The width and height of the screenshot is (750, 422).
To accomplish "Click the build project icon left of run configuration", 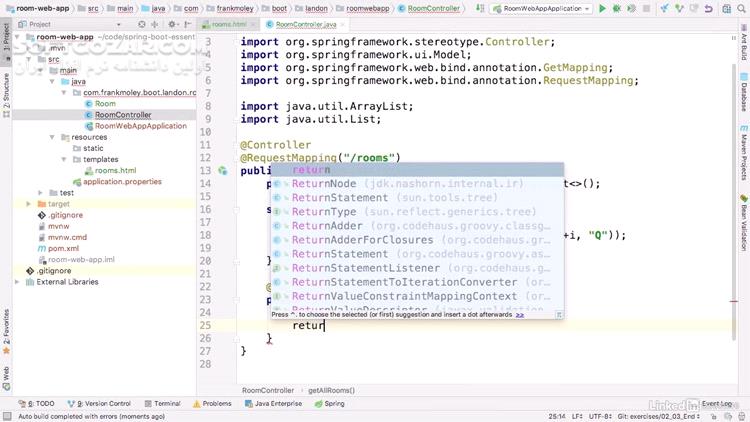I will point(480,8).
